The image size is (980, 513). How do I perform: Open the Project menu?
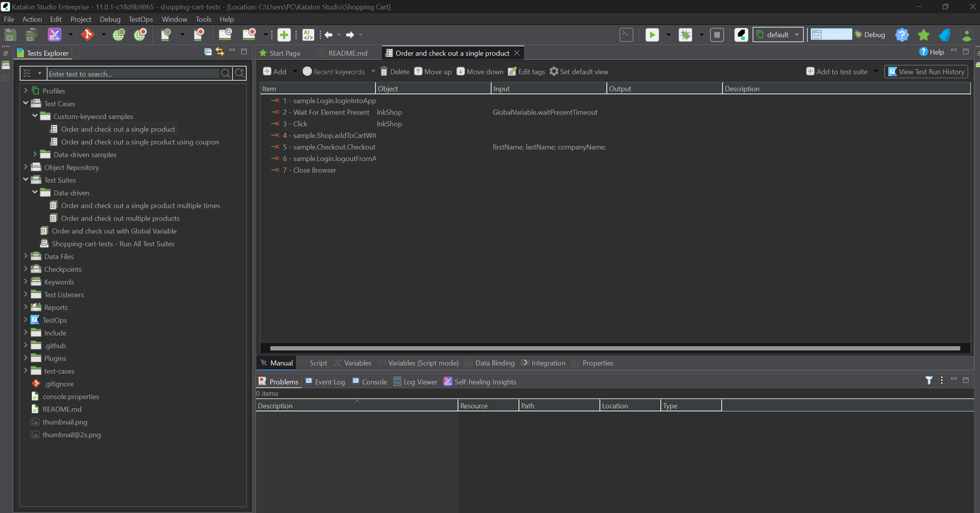tap(81, 19)
